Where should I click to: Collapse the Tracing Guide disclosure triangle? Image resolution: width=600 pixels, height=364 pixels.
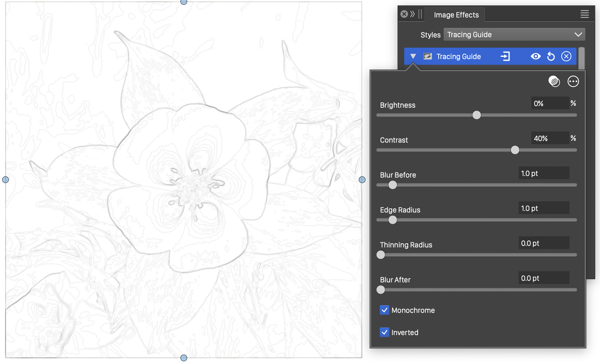click(413, 57)
